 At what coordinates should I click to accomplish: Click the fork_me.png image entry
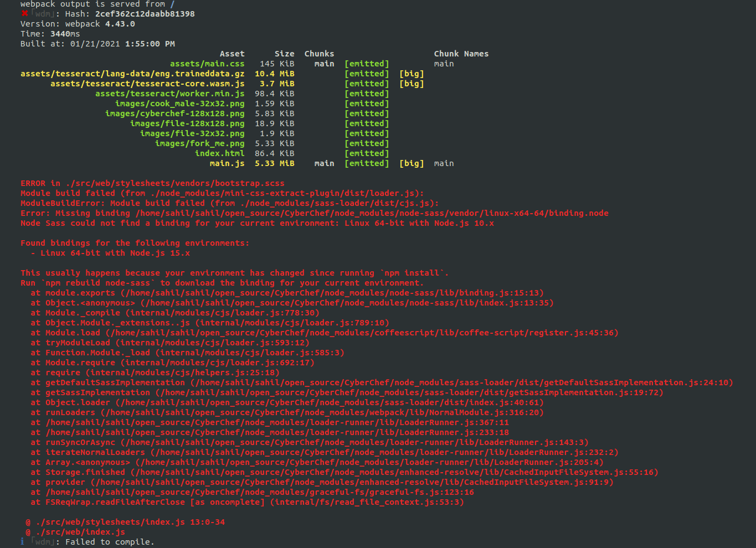[200, 143]
